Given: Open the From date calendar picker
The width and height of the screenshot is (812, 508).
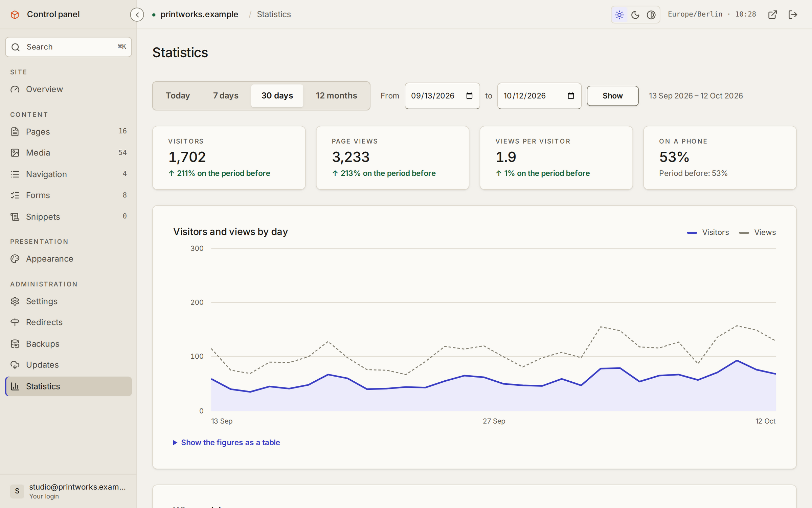Looking at the screenshot, I should [469, 96].
